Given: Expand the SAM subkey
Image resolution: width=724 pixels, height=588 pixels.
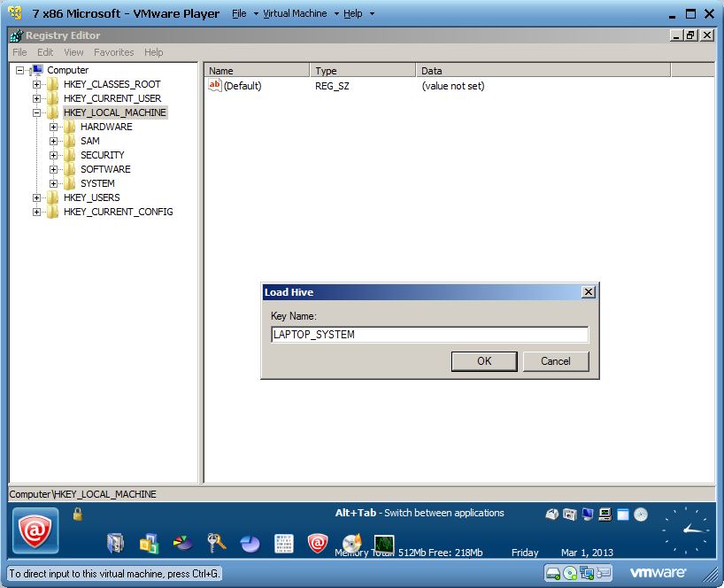Looking at the screenshot, I should click(x=54, y=141).
